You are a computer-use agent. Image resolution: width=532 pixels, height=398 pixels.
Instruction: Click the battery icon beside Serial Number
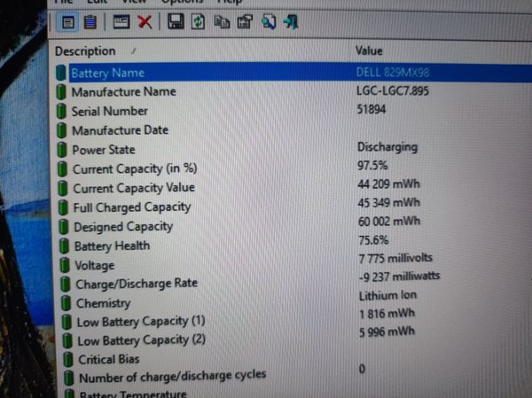[61, 111]
